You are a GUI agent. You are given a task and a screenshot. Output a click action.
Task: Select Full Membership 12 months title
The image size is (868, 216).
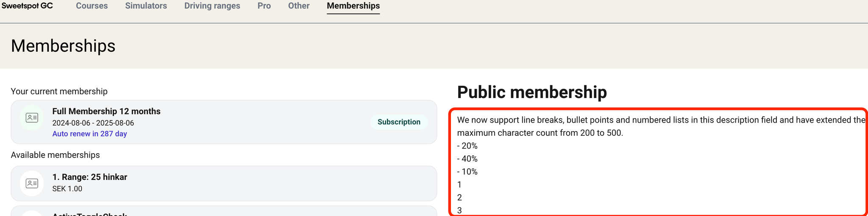[x=106, y=111]
